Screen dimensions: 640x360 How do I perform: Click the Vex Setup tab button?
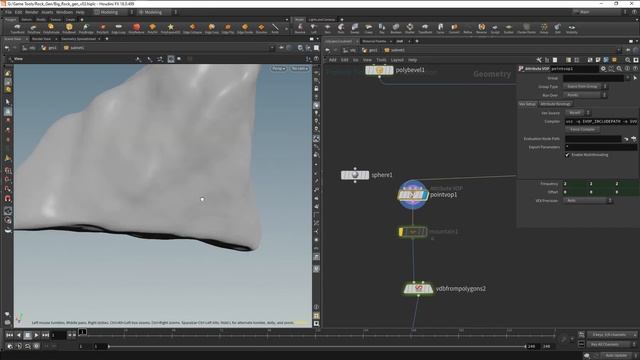click(x=527, y=104)
